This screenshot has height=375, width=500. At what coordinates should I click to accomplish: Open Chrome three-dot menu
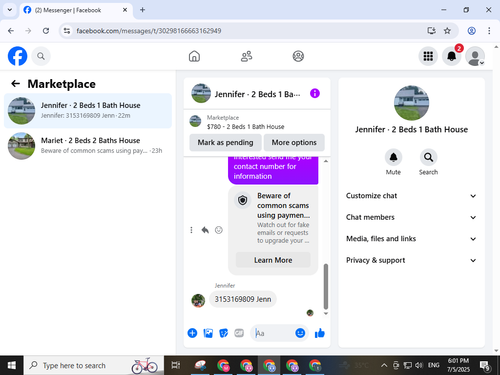point(489,31)
